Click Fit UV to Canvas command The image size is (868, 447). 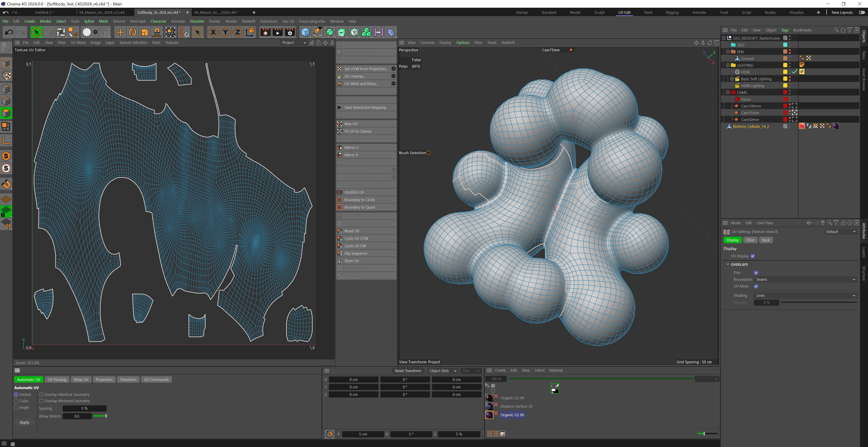358,131
